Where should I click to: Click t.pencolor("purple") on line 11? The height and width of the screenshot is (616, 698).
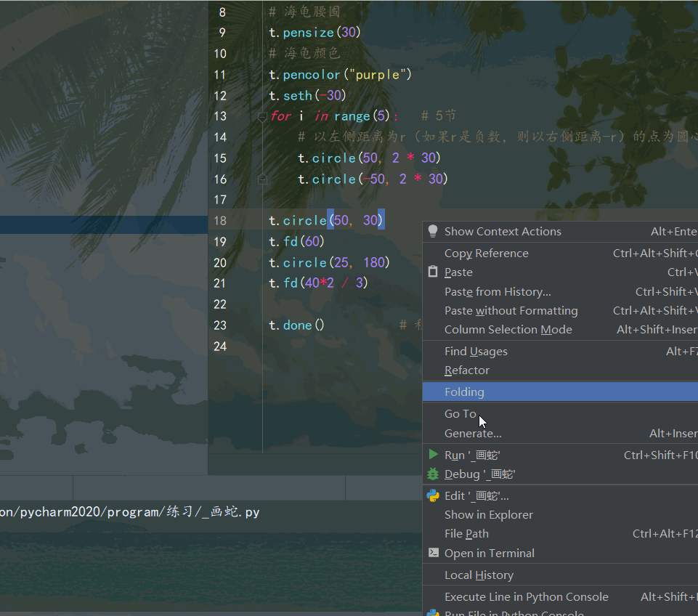pyautogui.click(x=340, y=75)
